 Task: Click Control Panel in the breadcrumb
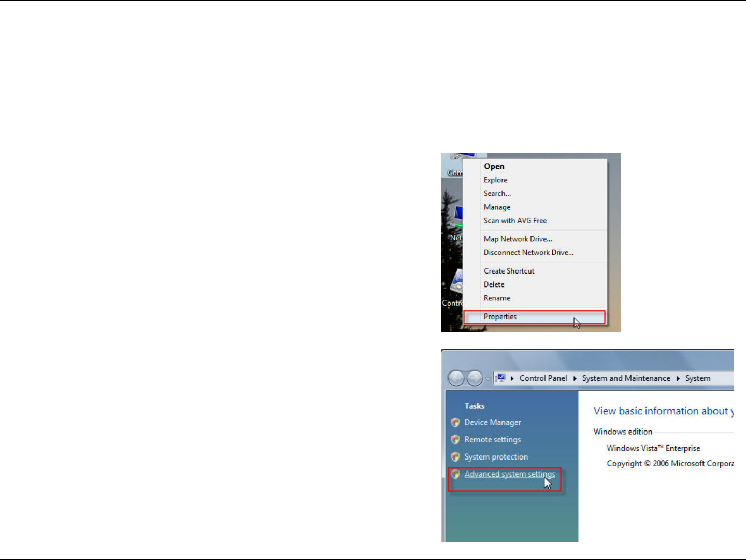543,378
